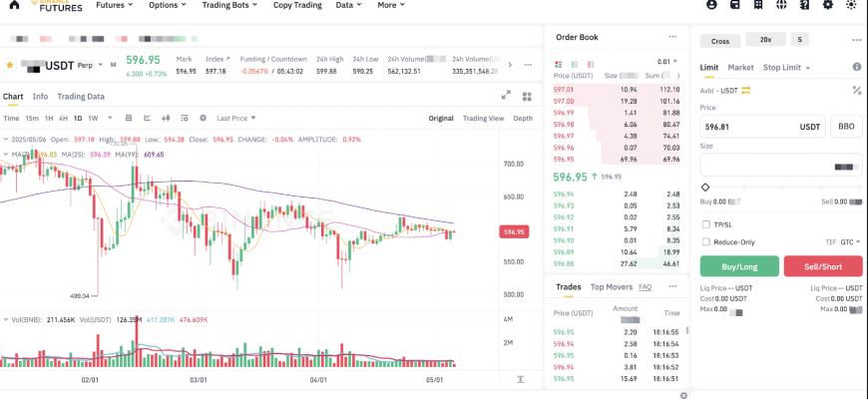Click the order size slider handle

tap(705, 187)
